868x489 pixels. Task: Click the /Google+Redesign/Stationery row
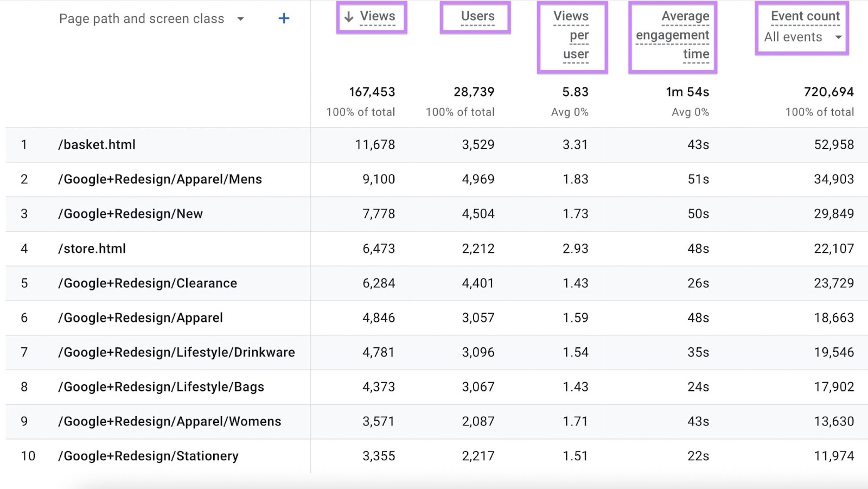click(149, 456)
